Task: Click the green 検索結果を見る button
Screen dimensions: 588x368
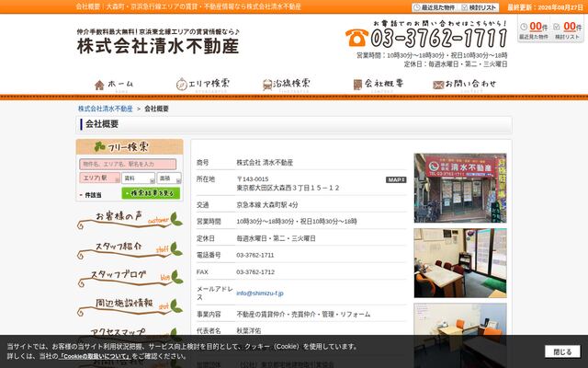Action: (151, 193)
